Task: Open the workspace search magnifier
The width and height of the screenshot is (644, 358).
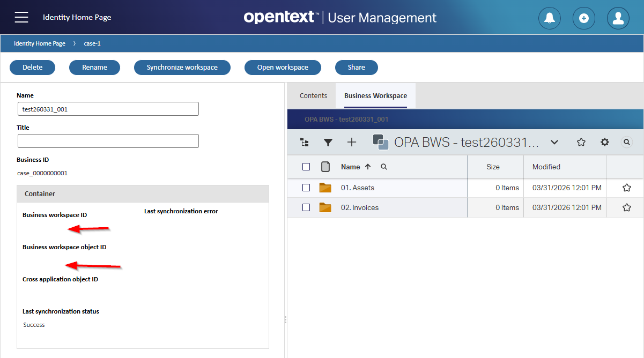Action: [x=626, y=142]
